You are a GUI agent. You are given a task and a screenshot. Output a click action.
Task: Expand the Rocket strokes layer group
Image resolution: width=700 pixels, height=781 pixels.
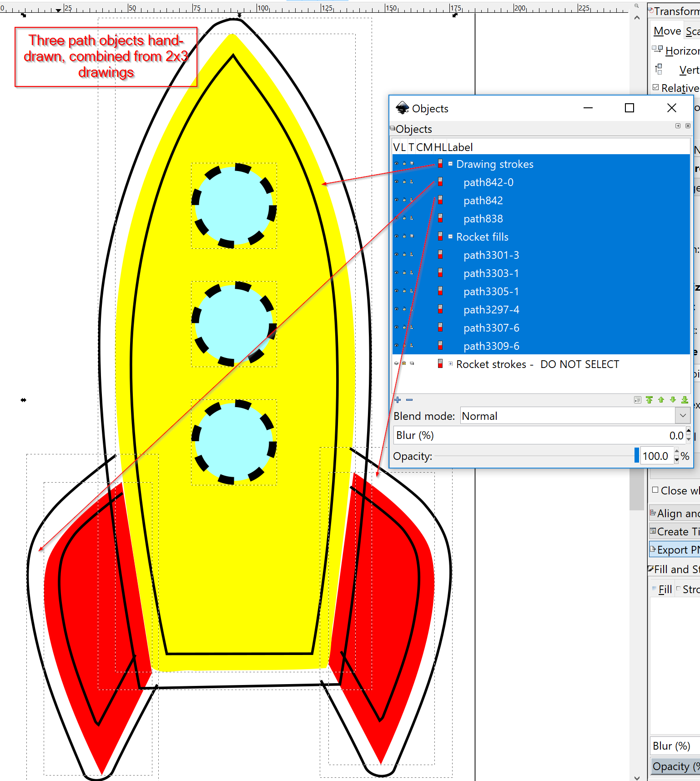pos(450,363)
